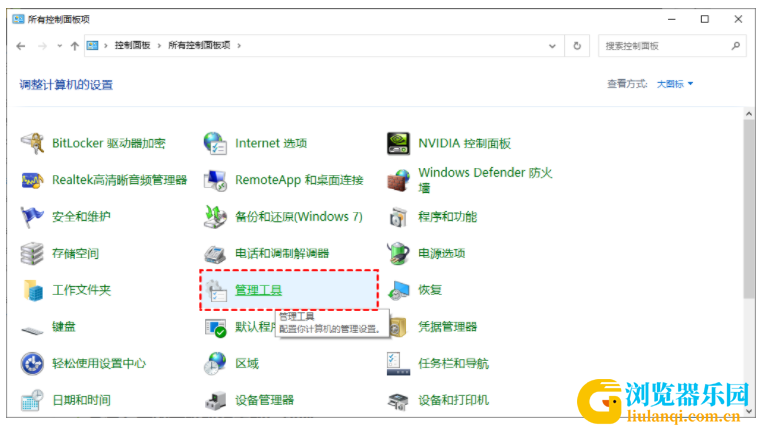Viewport: 763px width, 426px height.
Task: Open 设备管理器 icon
Action: point(215,401)
